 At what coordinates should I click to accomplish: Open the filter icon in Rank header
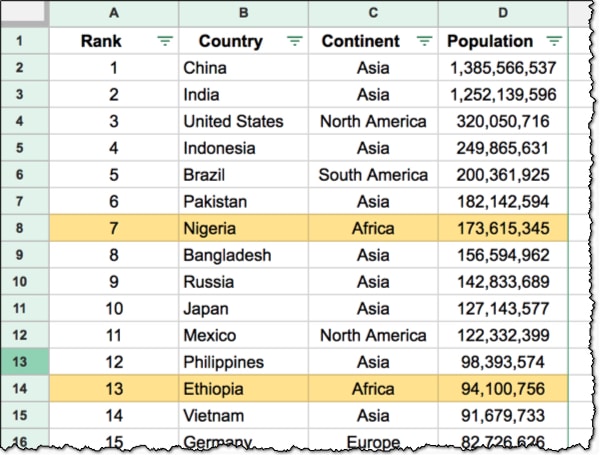tap(165, 41)
